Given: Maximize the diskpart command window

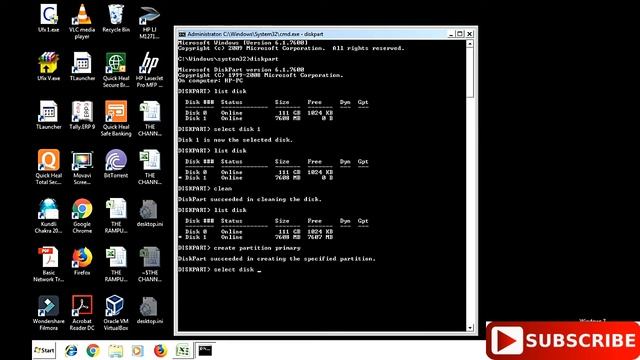Looking at the screenshot, I should coord(460,34).
